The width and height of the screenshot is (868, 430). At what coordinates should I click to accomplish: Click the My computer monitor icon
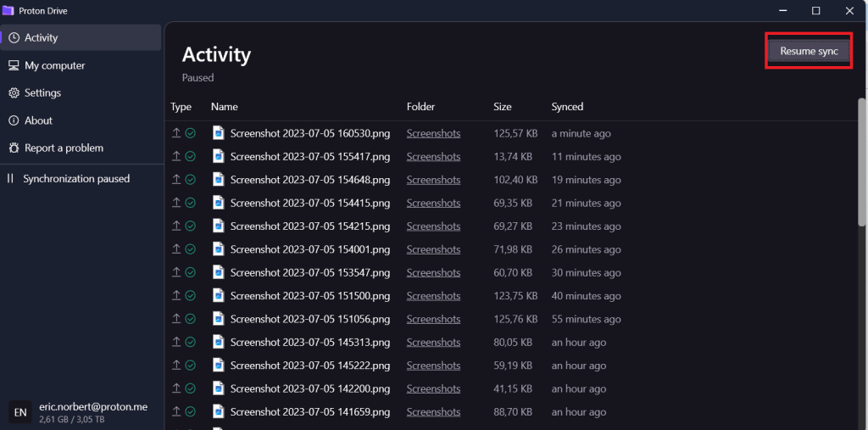click(14, 65)
